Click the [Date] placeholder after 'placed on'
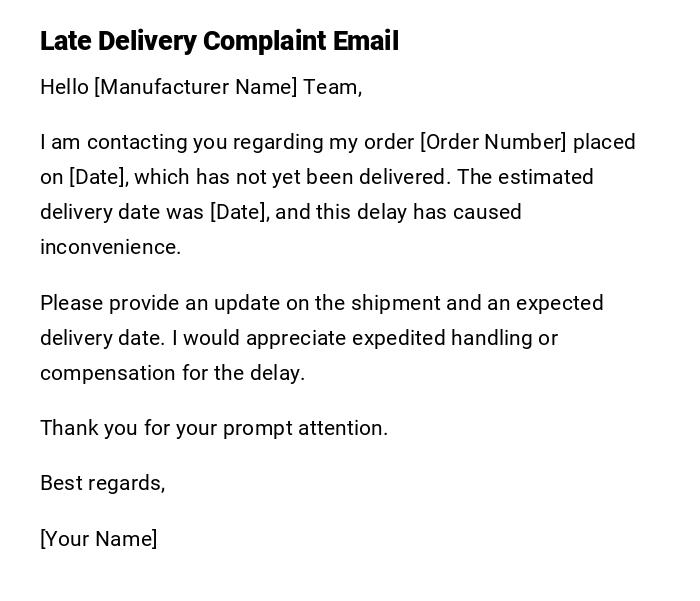700x601 pixels. [x=97, y=177]
